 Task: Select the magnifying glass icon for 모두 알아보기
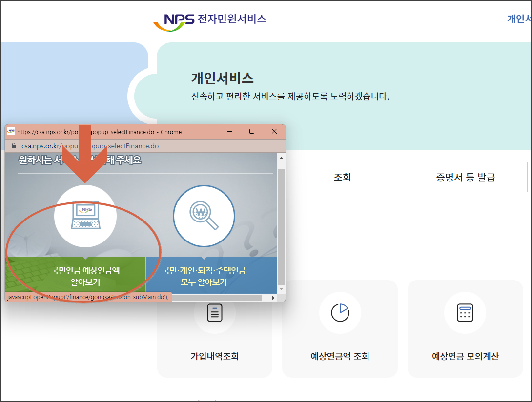tap(204, 216)
